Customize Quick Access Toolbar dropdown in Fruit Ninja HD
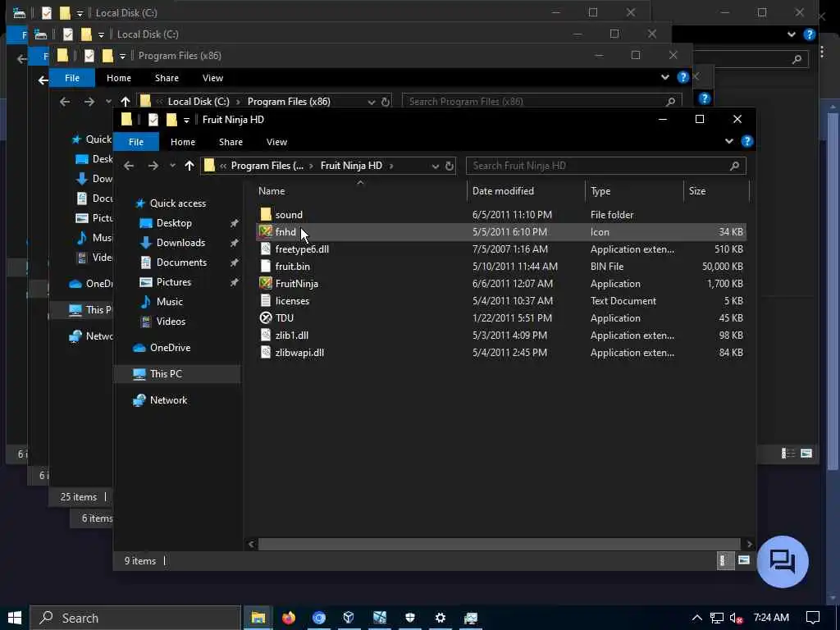 tap(186, 120)
